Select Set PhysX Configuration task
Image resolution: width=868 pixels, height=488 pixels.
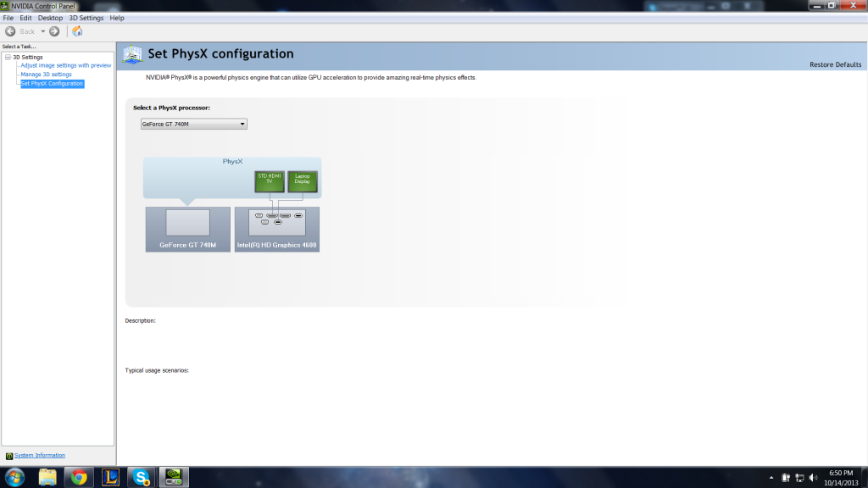52,84
